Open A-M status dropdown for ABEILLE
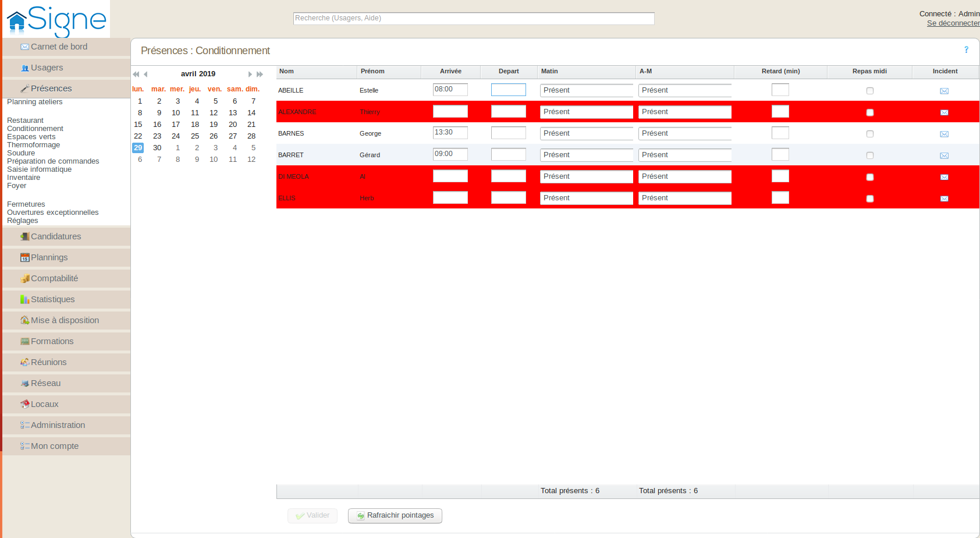The height and width of the screenshot is (538, 980). [685, 90]
